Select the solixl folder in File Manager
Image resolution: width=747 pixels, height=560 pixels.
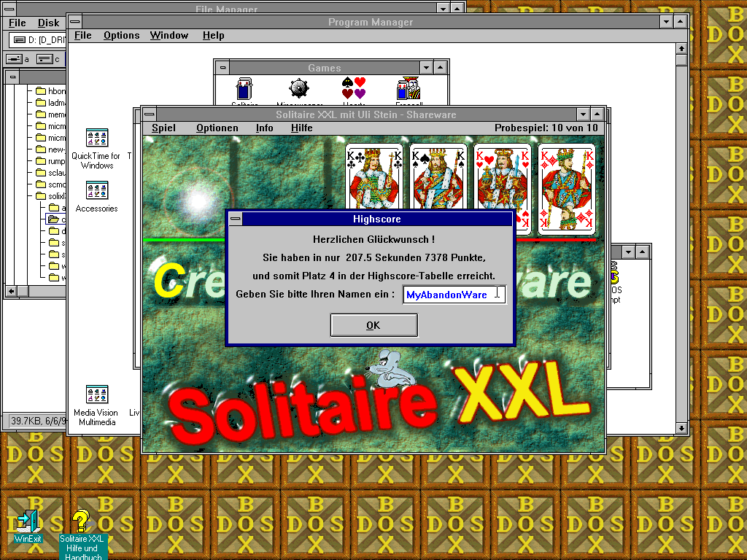[51, 195]
